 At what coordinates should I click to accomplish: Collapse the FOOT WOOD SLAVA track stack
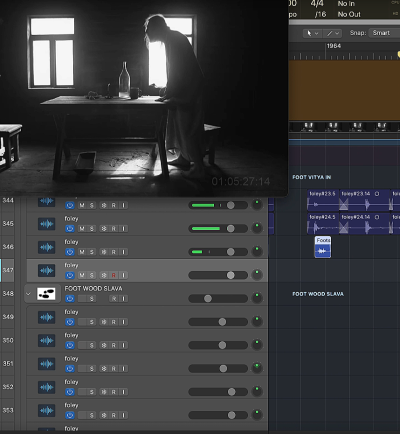click(x=28, y=294)
